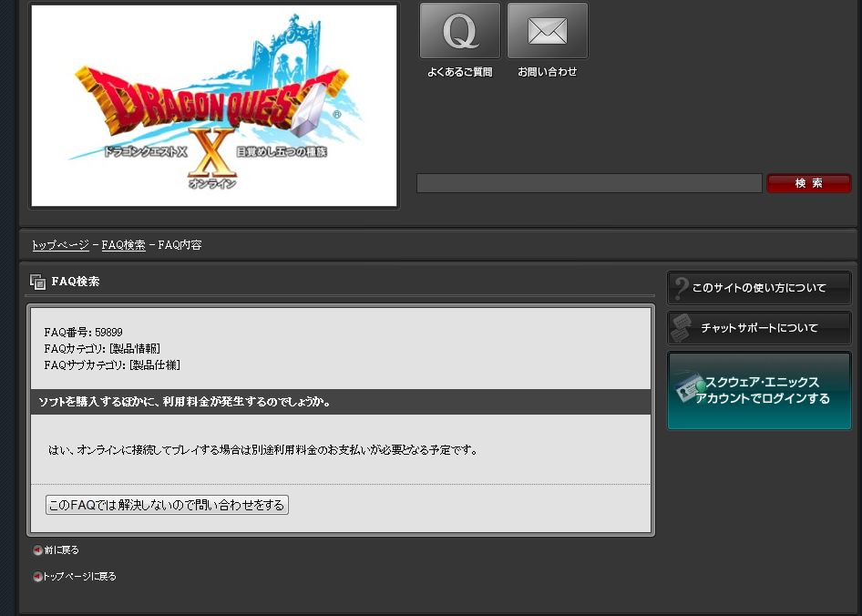Click the Dragon Quest X logo banner
The image size is (862, 616).
pos(214,106)
